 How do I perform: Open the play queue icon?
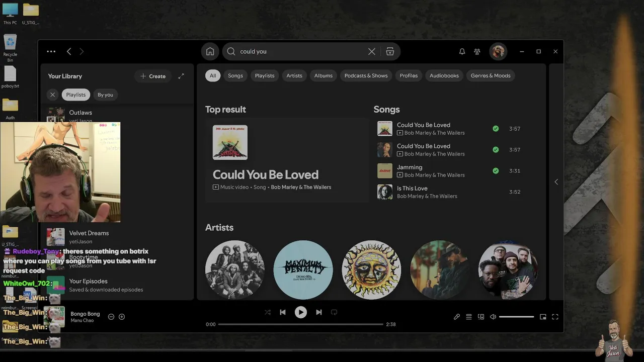point(469,317)
